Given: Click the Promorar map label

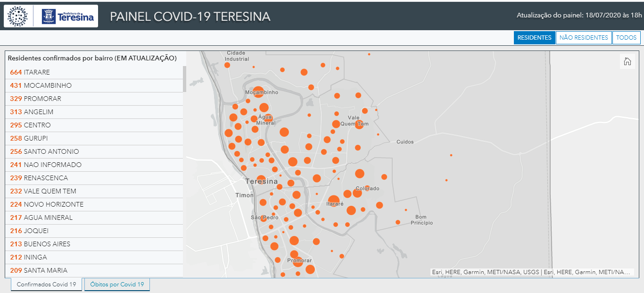Looking at the screenshot, I should (x=299, y=260).
